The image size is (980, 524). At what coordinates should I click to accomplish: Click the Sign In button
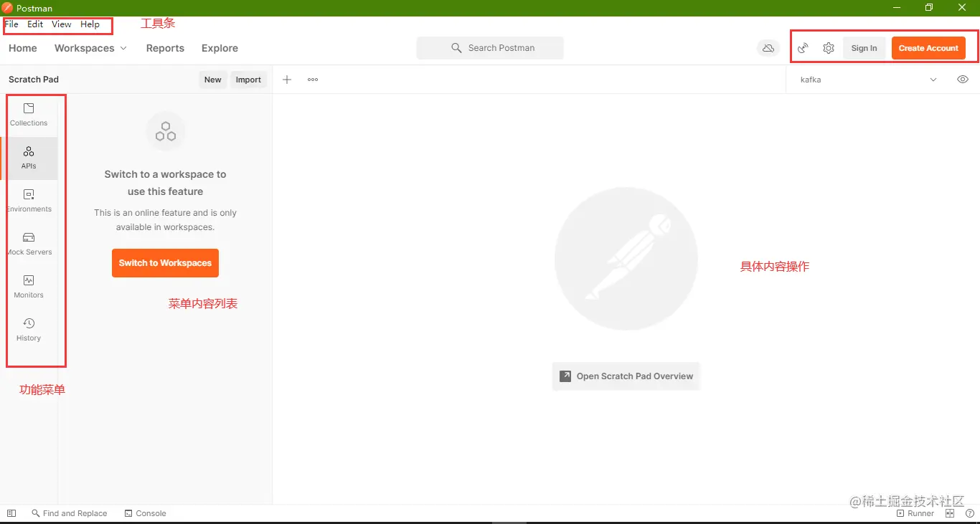[x=864, y=48]
